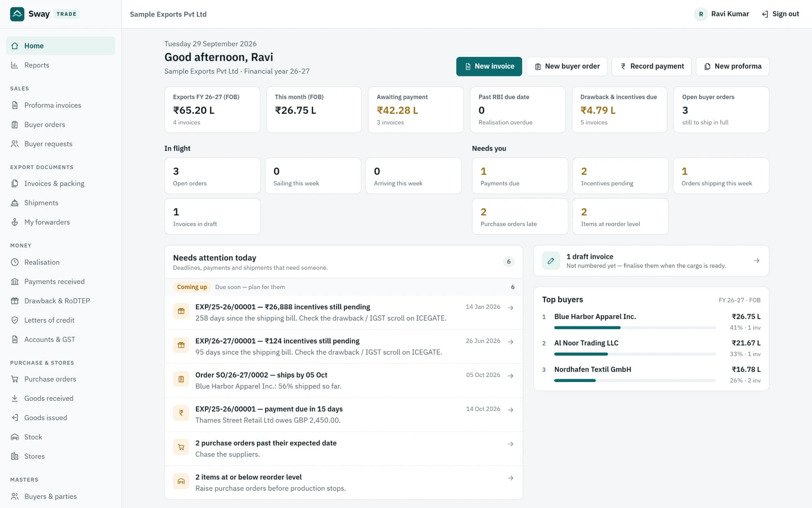Click the Purchase orders cart icon
Image resolution: width=812 pixels, height=508 pixels.
click(x=15, y=379)
